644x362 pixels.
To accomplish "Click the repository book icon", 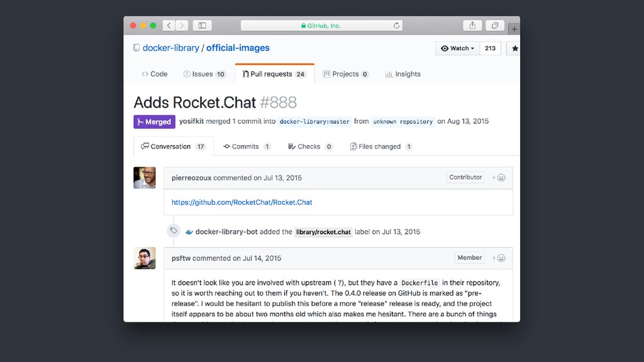I will pyautogui.click(x=136, y=48).
